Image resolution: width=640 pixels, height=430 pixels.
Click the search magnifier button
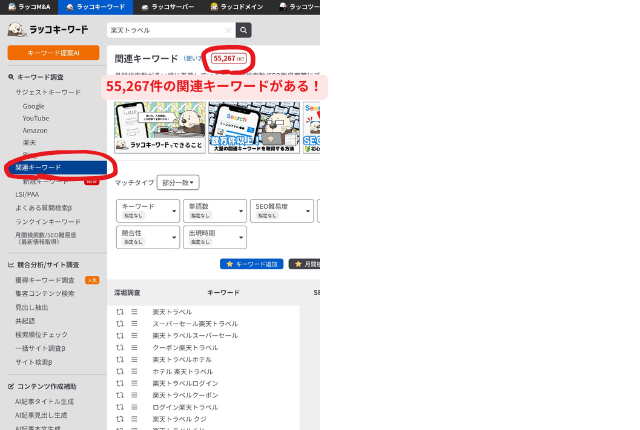tap(244, 30)
